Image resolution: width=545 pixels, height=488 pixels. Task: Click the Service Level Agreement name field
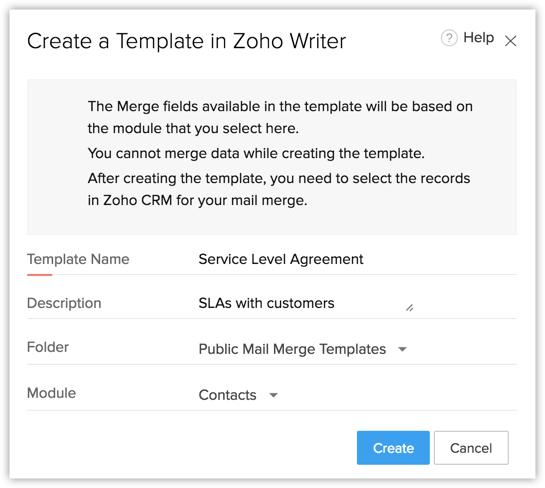(357, 259)
